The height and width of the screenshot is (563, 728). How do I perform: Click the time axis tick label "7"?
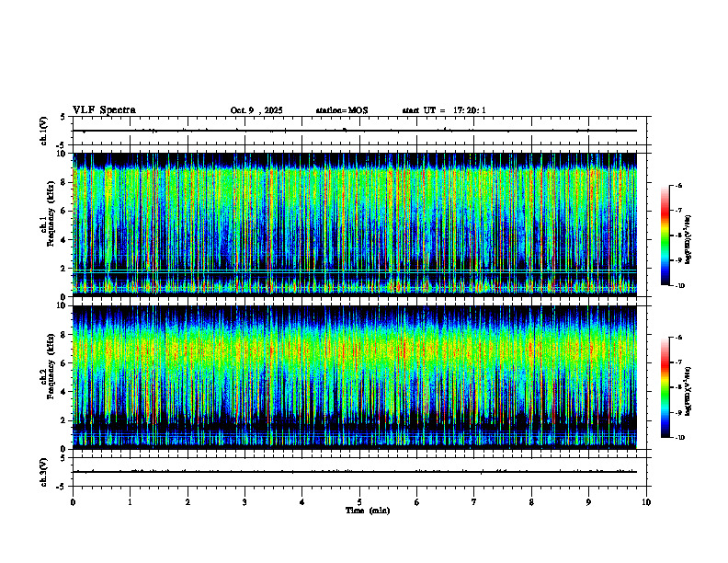[x=474, y=502]
